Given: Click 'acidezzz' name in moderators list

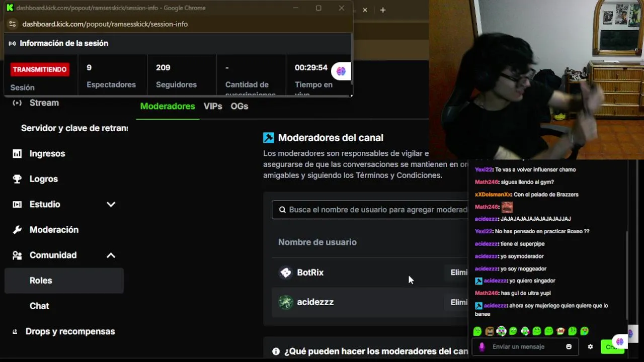Looking at the screenshot, I should click(x=315, y=302).
